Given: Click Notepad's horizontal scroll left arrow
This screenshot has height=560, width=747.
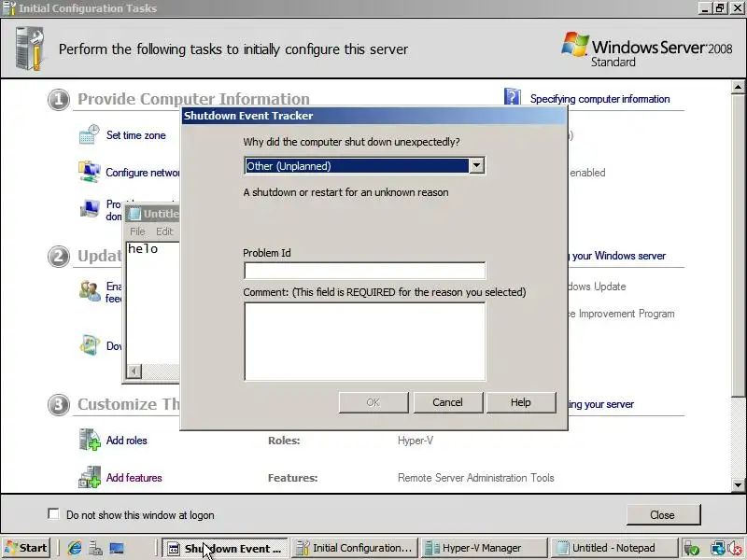Looking at the screenshot, I should click(134, 371).
